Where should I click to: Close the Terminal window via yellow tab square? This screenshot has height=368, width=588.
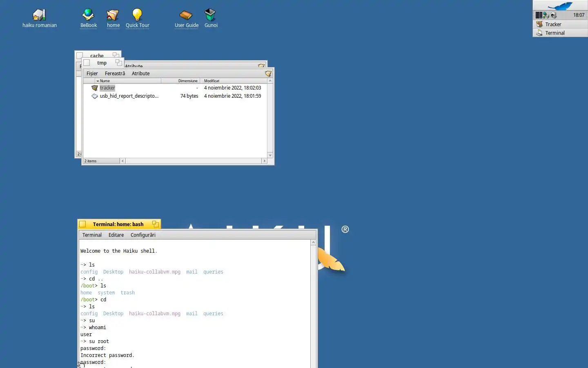[x=82, y=224]
